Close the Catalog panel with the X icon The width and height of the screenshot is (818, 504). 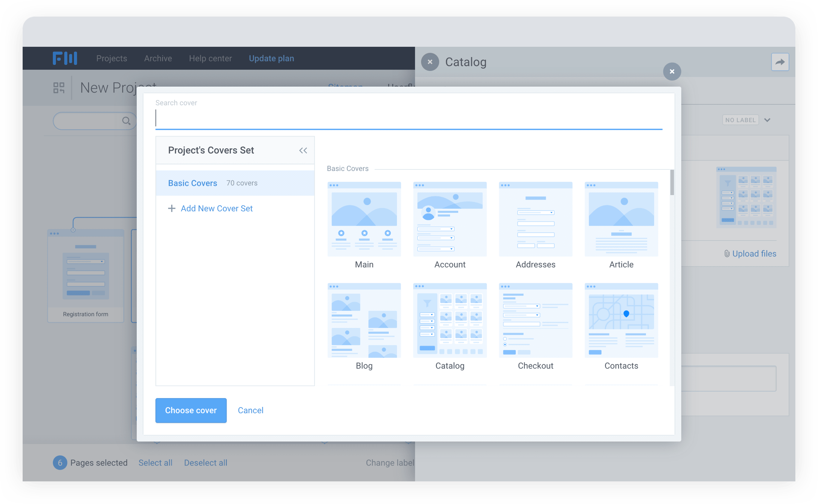[x=430, y=62]
